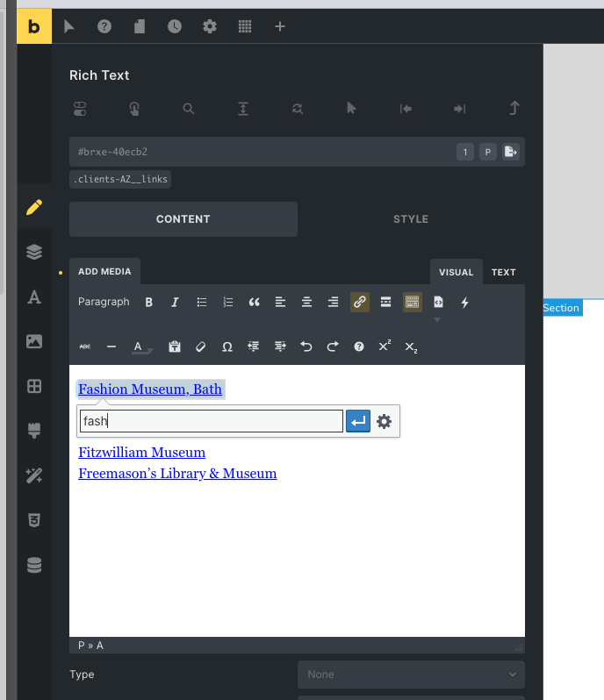604x700 pixels.
Task: Align text left
Action: point(281,303)
